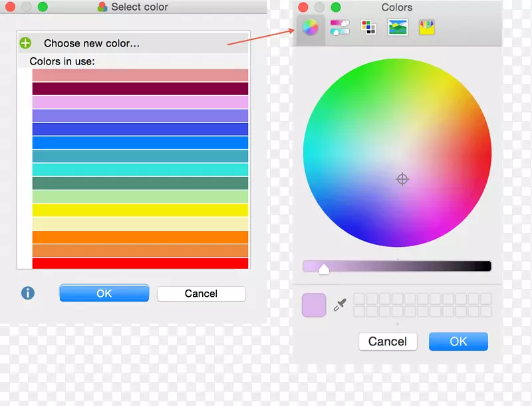This screenshot has width=532, height=406.
Task: Select the light pink-lilac color row
Action: tap(140, 102)
